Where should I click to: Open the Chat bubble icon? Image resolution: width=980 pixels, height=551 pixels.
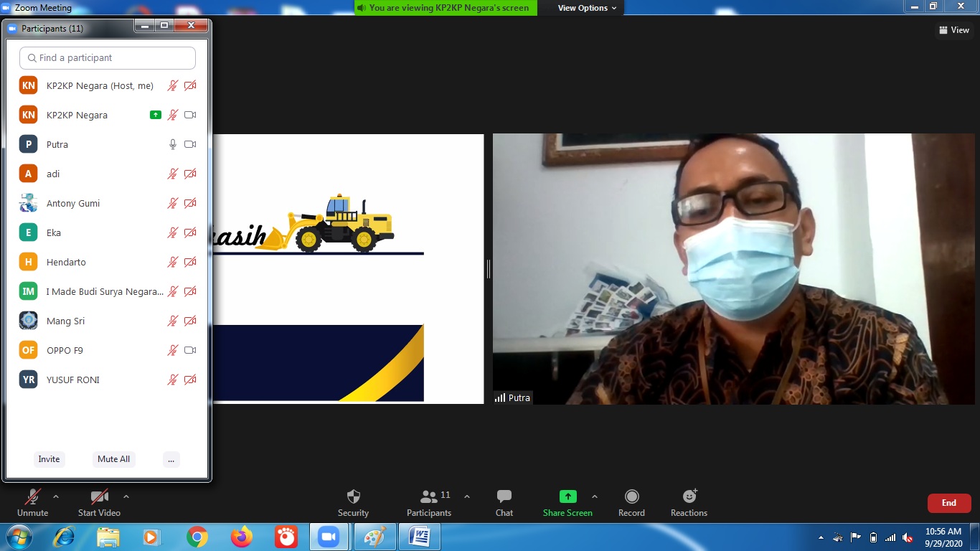(x=504, y=496)
